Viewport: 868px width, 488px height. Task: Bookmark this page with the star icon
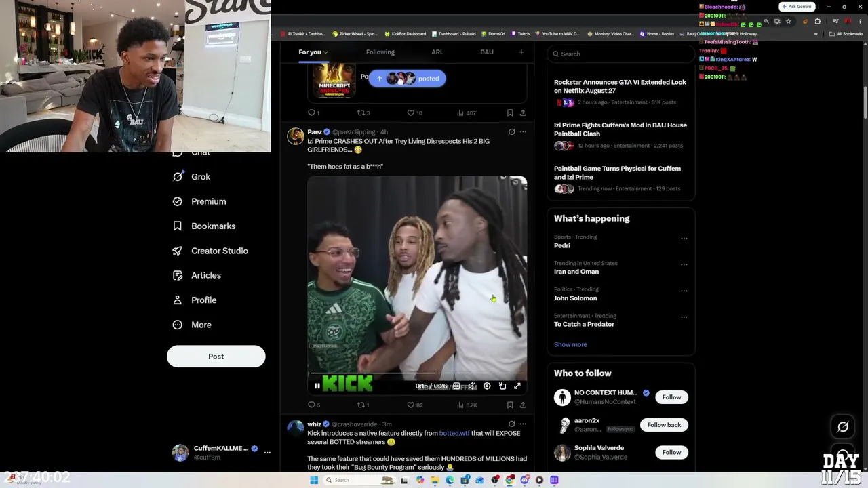(788, 21)
